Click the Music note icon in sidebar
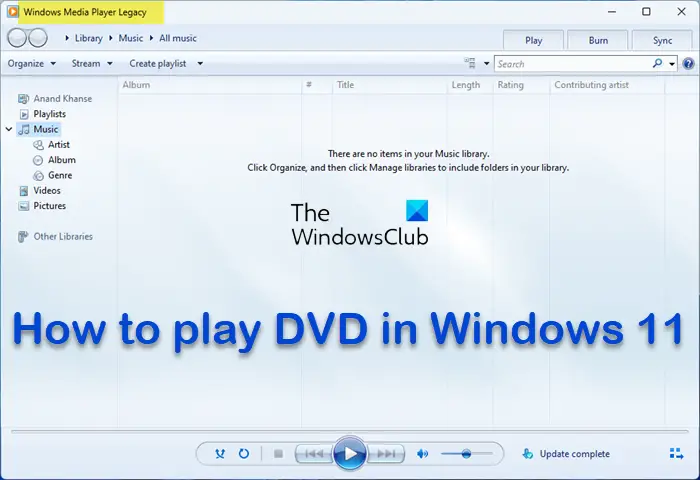 (x=24, y=129)
